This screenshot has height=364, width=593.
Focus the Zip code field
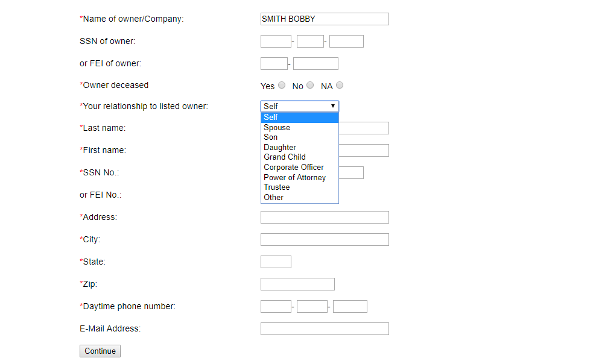tap(297, 284)
